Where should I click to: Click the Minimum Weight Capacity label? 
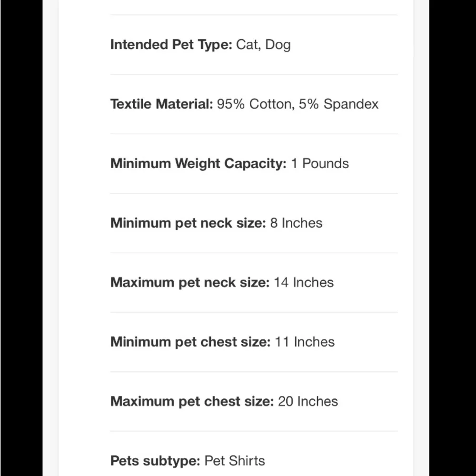(198, 164)
